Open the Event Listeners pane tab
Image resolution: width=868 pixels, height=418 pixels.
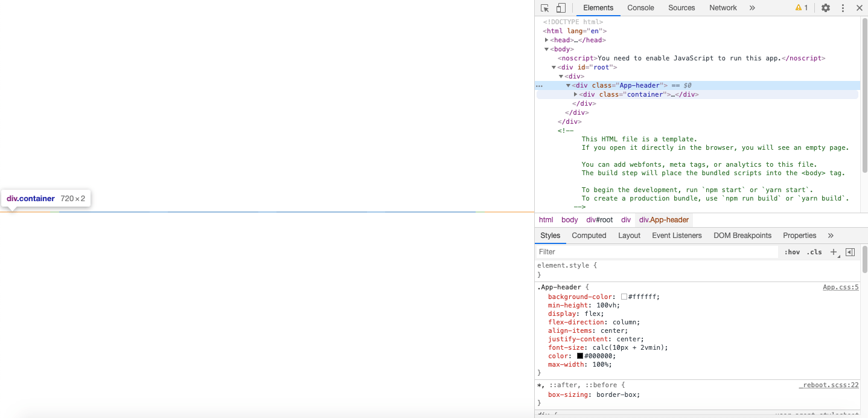(x=677, y=236)
